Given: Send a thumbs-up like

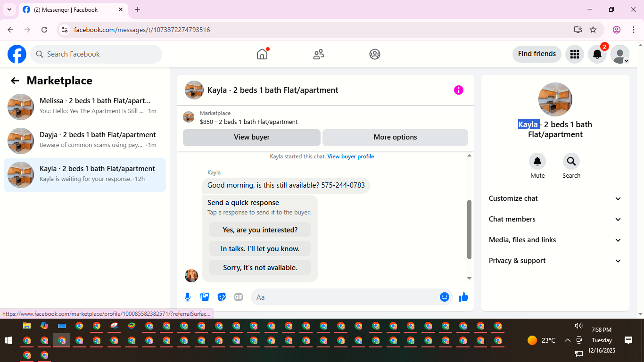Looking at the screenshot, I should tap(463, 297).
